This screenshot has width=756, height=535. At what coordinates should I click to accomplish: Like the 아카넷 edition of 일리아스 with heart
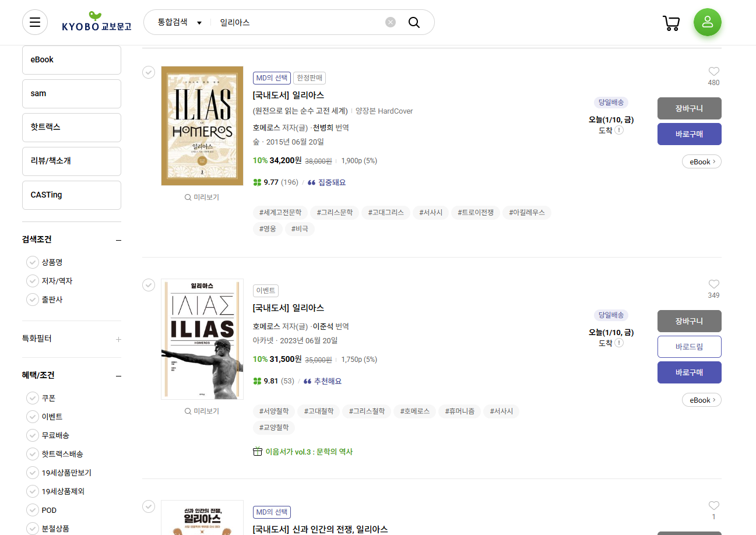point(714,284)
